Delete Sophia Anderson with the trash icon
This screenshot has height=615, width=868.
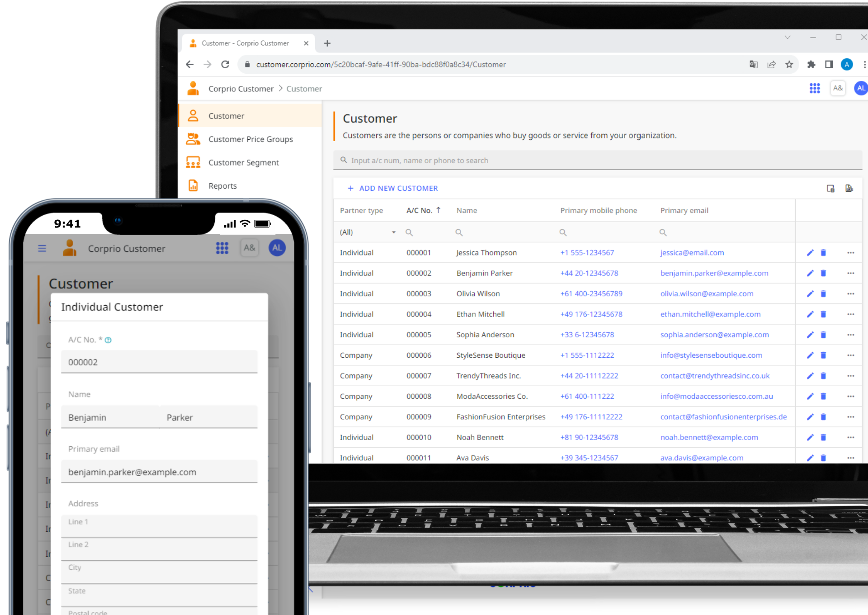pos(823,335)
